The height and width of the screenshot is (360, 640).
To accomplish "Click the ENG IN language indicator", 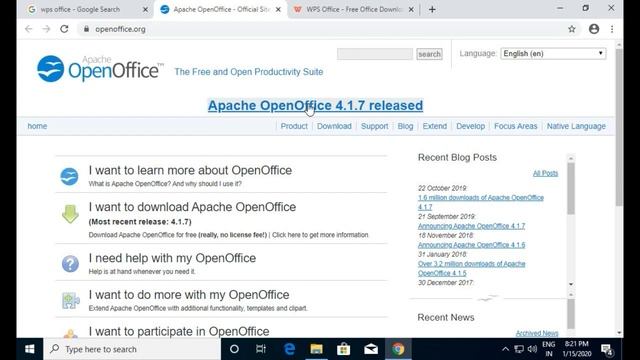I will click(x=549, y=349).
